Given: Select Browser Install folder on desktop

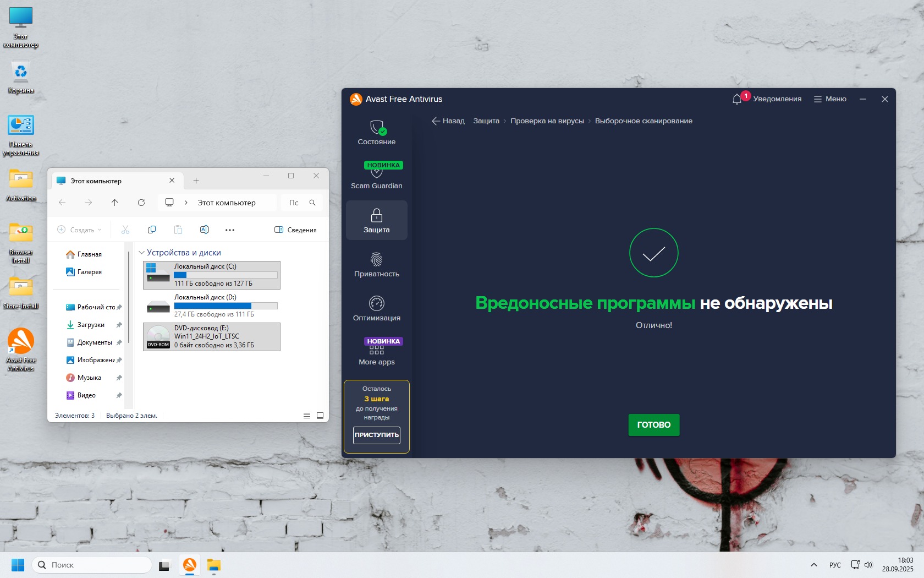Looking at the screenshot, I should coord(21,243).
